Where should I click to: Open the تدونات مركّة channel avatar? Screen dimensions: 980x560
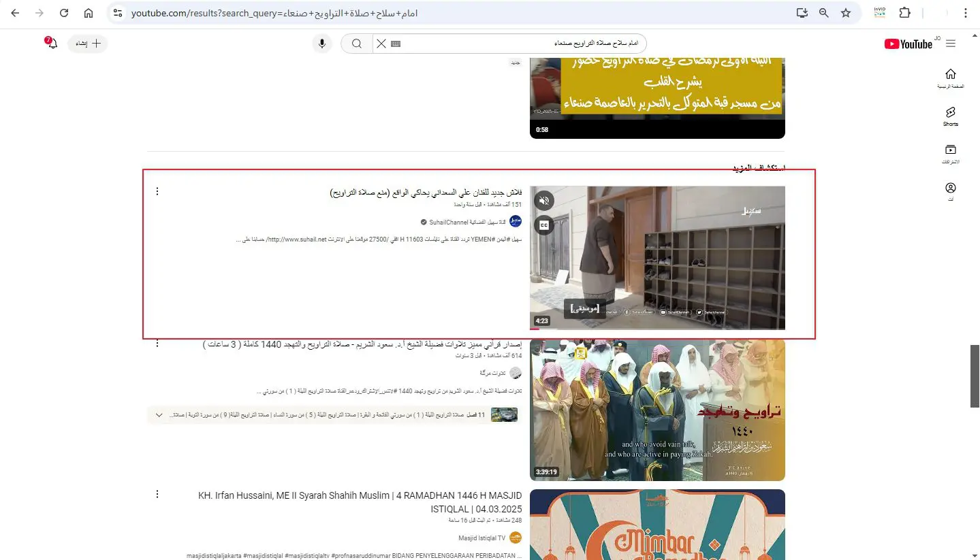pos(516,373)
